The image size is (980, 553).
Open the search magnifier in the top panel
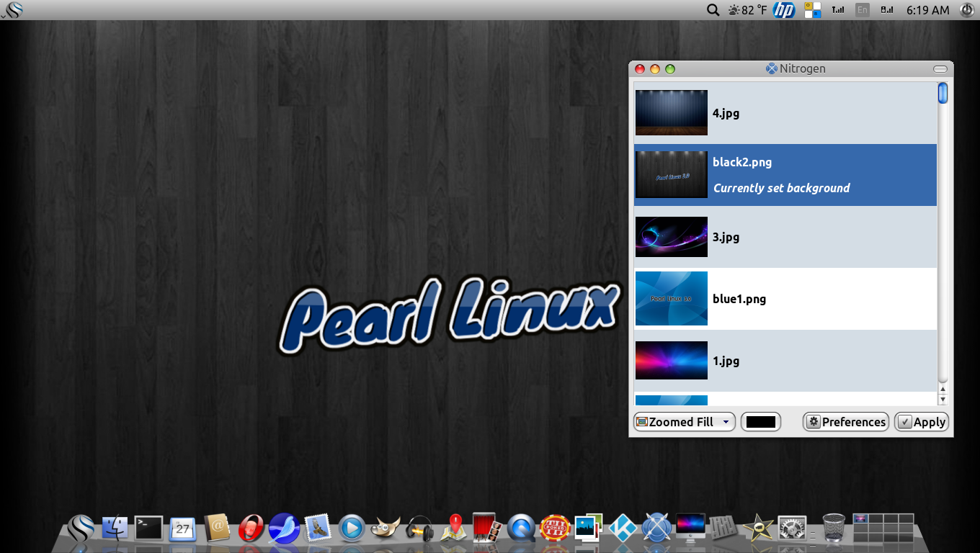pyautogui.click(x=713, y=10)
